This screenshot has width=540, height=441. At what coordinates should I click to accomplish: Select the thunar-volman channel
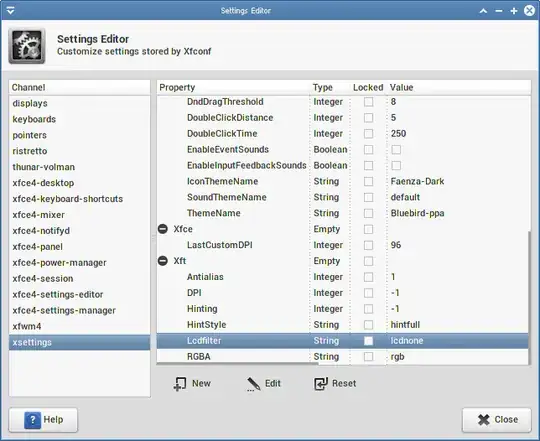tap(80, 167)
